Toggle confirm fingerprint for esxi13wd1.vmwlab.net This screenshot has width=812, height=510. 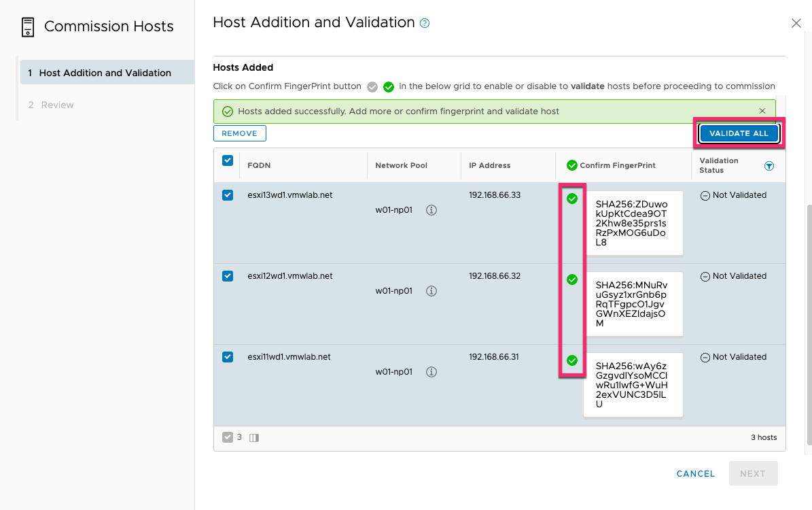[x=571, y=199]
